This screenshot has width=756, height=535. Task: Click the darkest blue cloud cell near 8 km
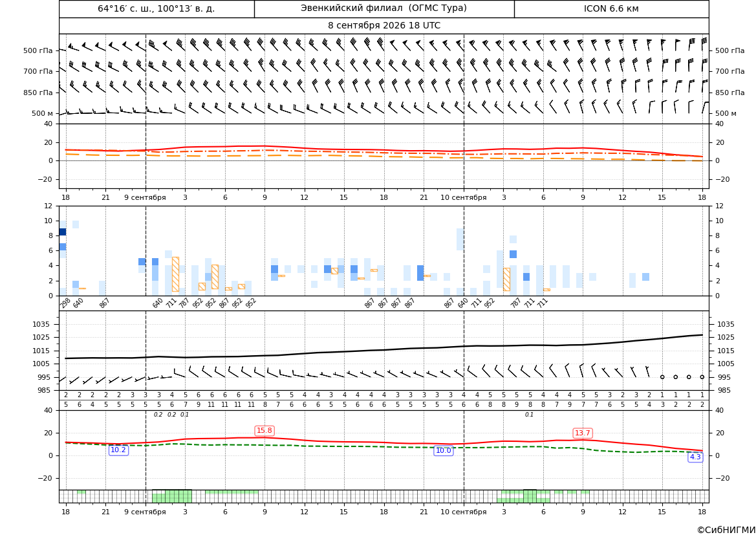[x=63, y=232]
